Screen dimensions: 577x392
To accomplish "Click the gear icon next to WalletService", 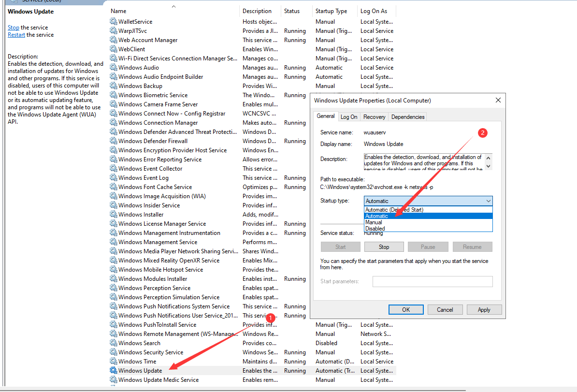I will 114,22.
